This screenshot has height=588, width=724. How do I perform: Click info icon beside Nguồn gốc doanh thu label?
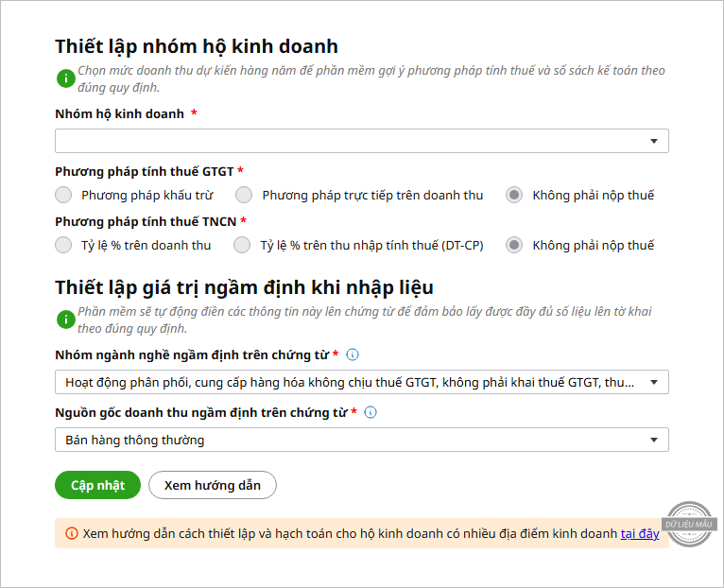pyautogui.click(x=371, y=412)
